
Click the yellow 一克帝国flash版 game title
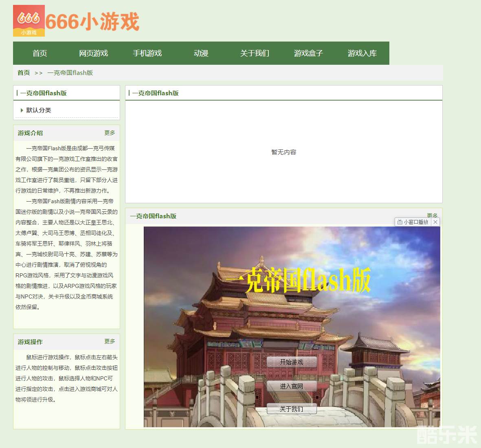coord(298,280)
